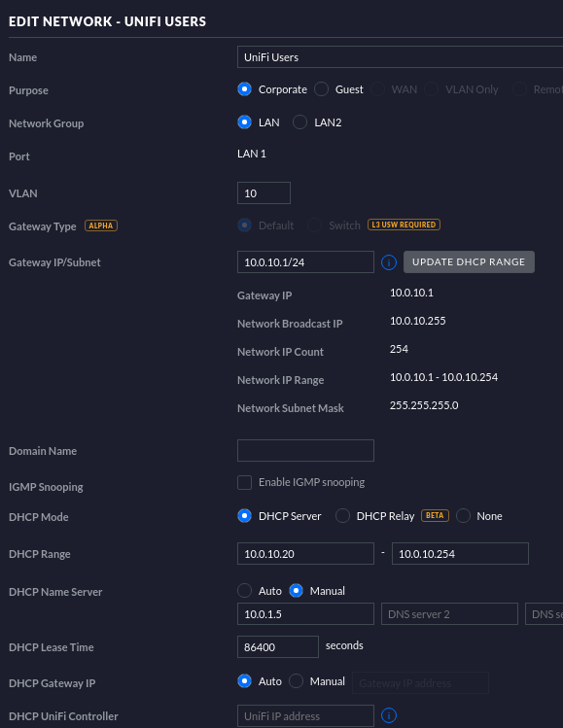Enable IGMP snooping checkbox
563x728 pixels.
[x=244, y=482]
